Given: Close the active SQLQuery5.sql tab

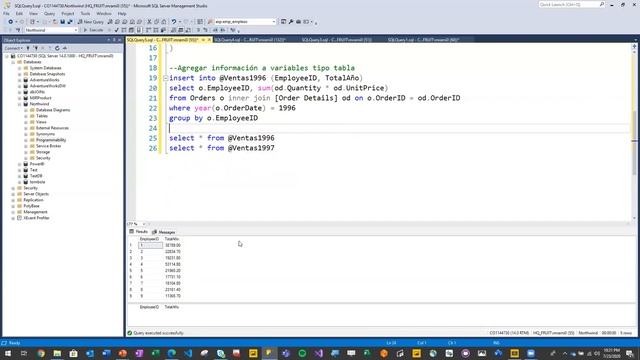Looking at the screenshot, I should coord(209,40).
